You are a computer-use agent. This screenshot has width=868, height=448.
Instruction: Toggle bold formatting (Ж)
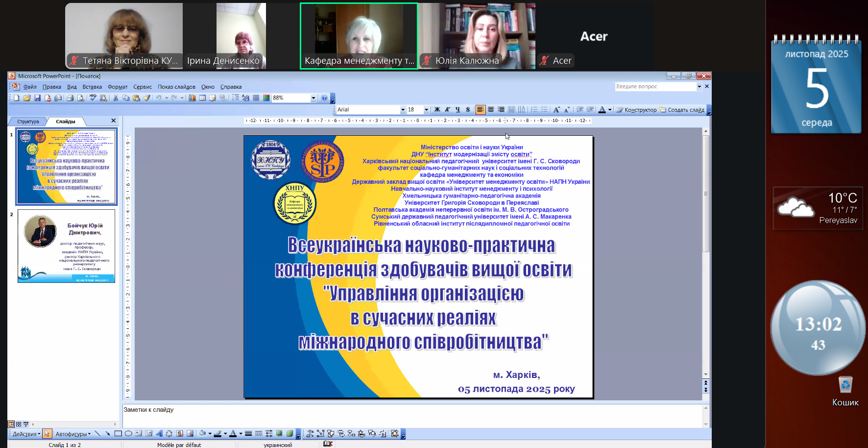tap(437, 110)
